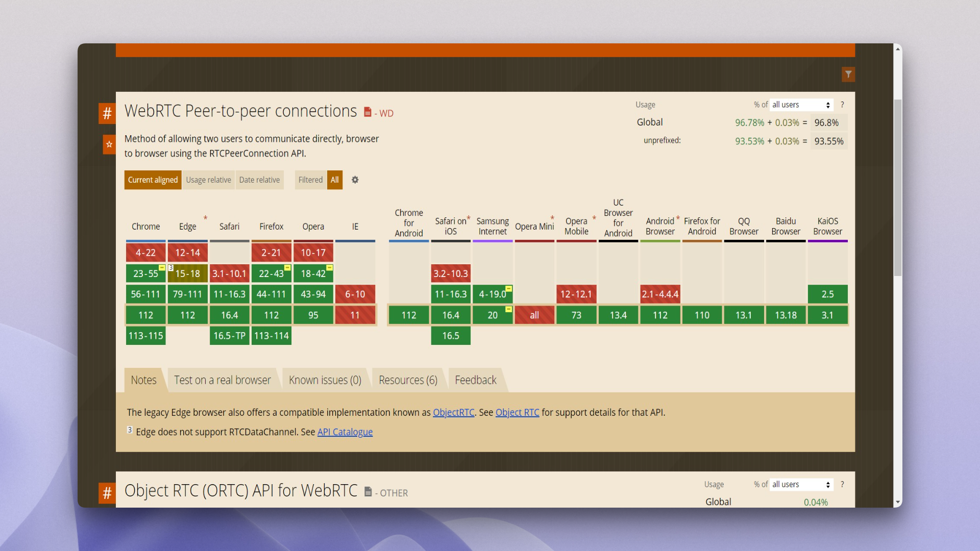Enable the Filtered browser view

(310, 180)
